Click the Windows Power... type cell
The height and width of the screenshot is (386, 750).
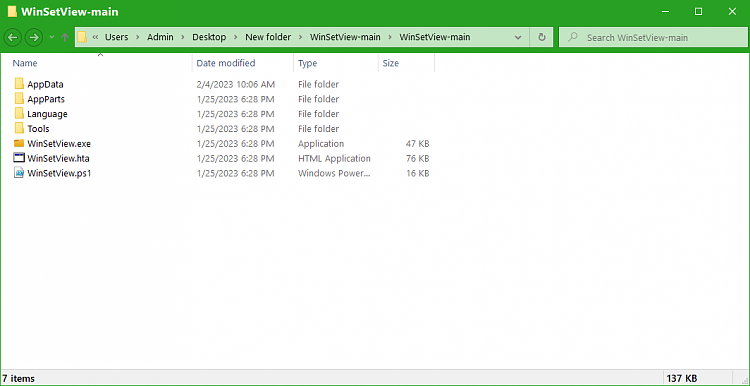(334, 173)
